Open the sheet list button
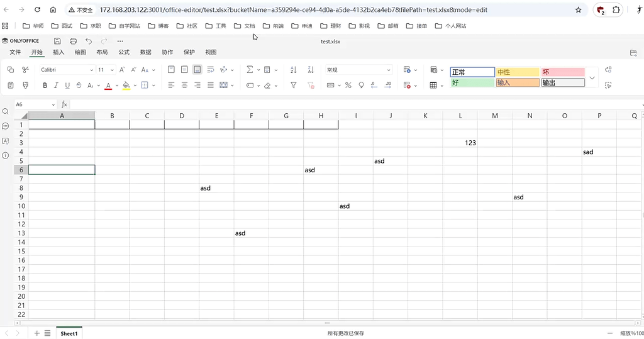Viewport: 644px width, 339px height. (48, 333)
